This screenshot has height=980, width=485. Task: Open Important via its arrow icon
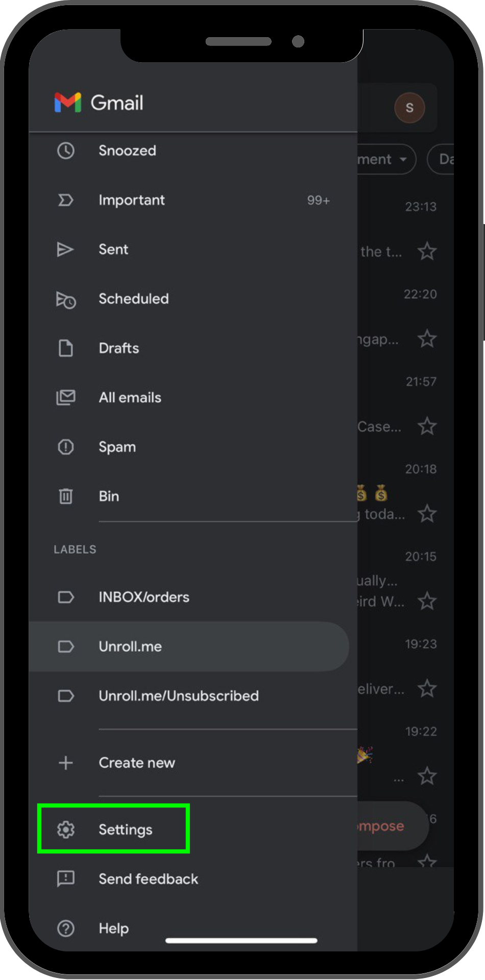click(65, 200)
